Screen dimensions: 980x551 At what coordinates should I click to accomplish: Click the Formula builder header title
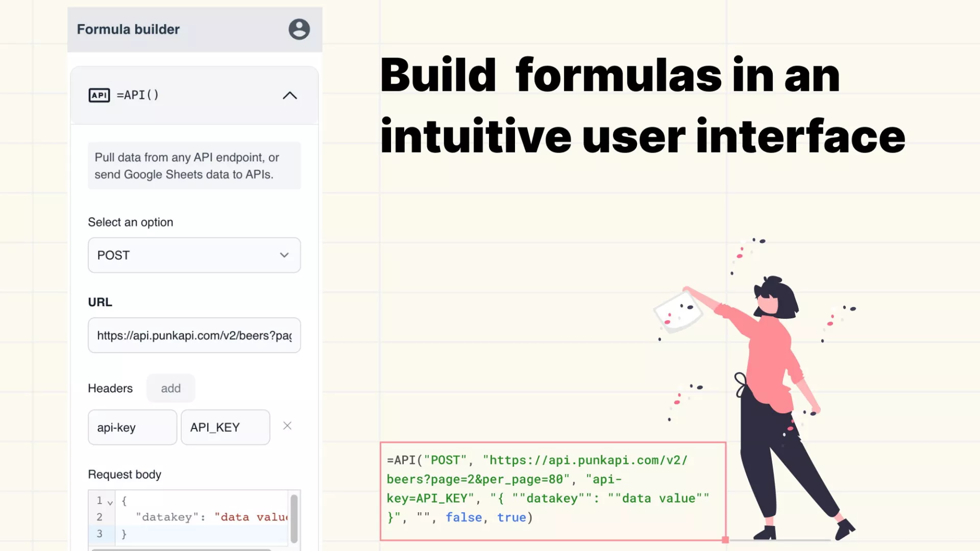[128, 30]
